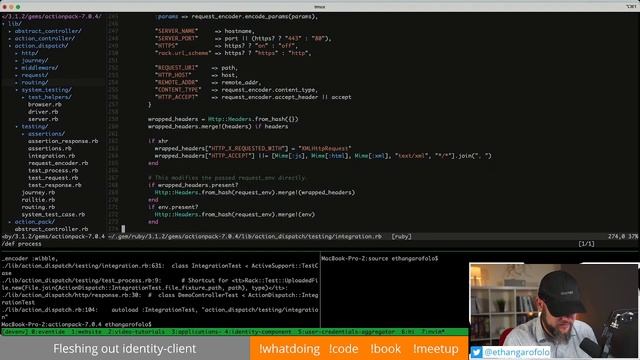Switch to tmux window 5:user-credentials-aggregator
The width and height of the screenshot is (640, 360).
point(346,332)
